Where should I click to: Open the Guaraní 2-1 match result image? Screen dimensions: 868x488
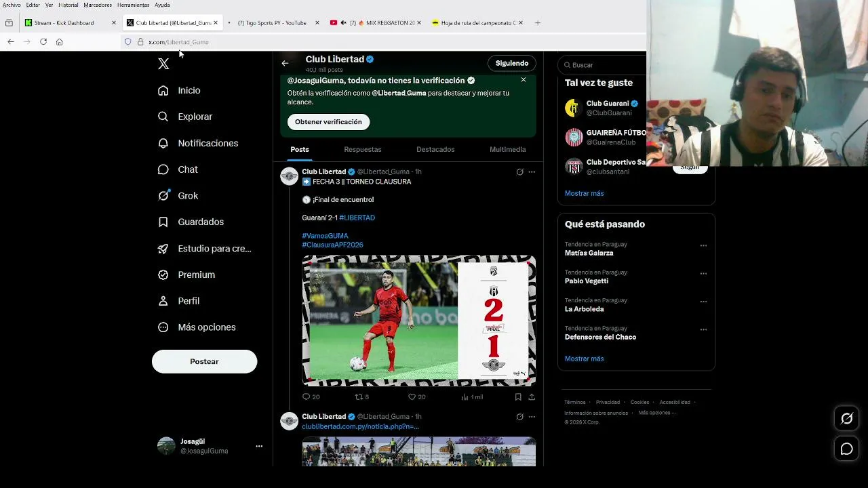419,321
